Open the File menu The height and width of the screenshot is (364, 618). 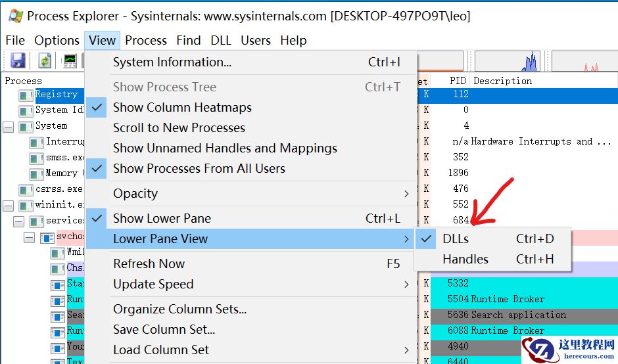15,40
